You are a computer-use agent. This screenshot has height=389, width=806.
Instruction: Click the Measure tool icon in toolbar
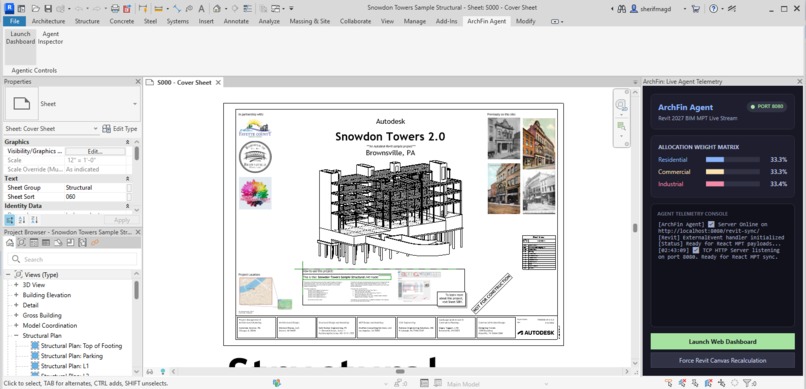click(x=158, y=9)
